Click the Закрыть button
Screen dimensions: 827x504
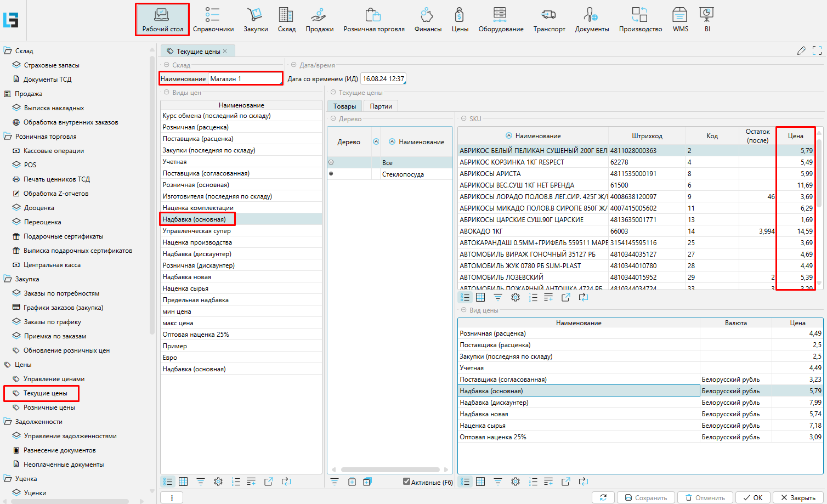pyautogui.click(x=797, y=497)
